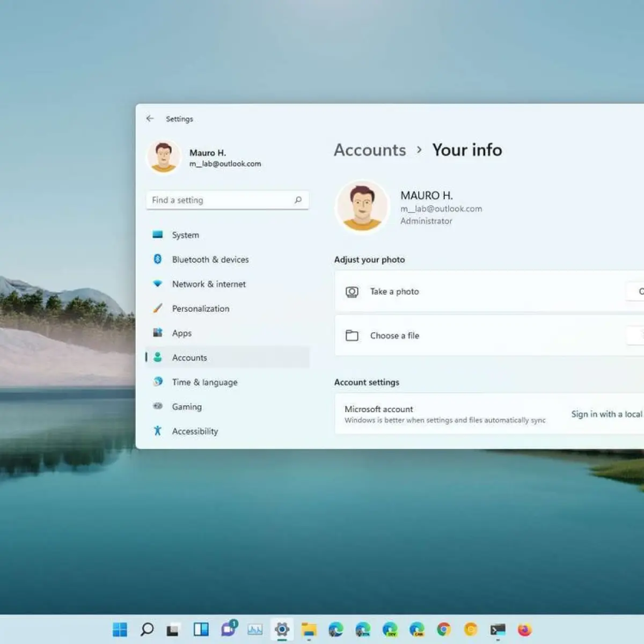Open Network & internet settings
This screenshot has width=644, height=644.
click(x=228, y=284)
